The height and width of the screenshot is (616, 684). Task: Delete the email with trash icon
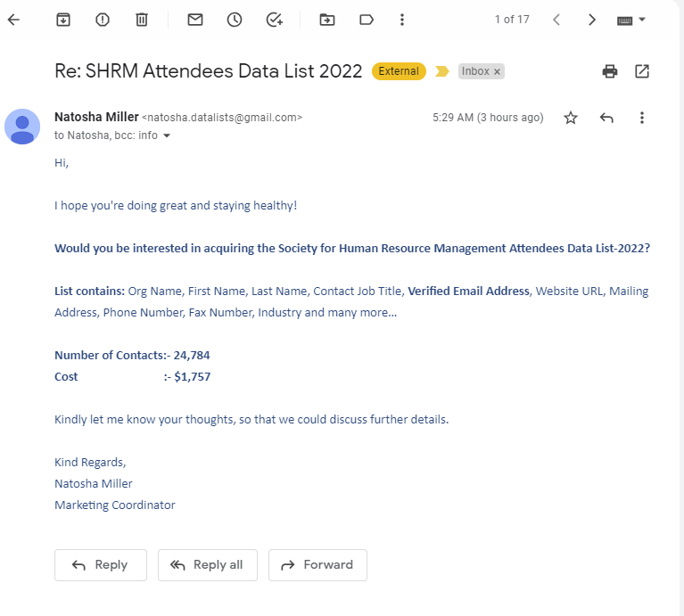(x=141, y=20)
